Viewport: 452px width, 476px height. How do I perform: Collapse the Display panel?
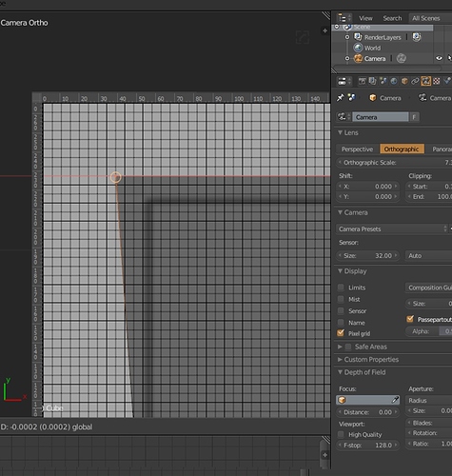pos(341,271)
